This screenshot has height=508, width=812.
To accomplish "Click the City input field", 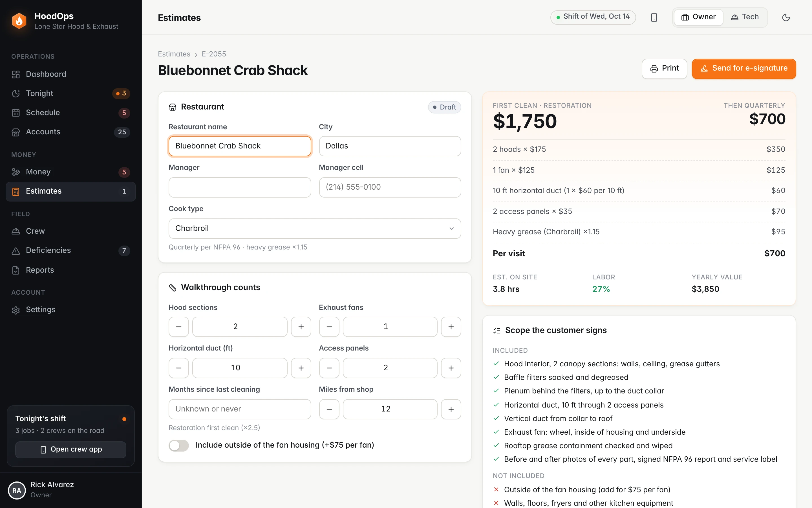I will pos(390,146).
